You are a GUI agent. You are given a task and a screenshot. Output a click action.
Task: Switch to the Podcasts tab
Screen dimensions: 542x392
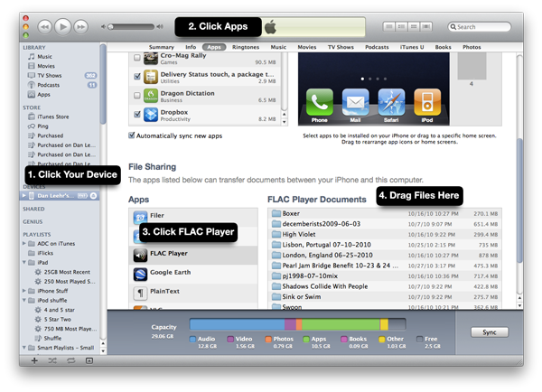(x=377, y=47)
